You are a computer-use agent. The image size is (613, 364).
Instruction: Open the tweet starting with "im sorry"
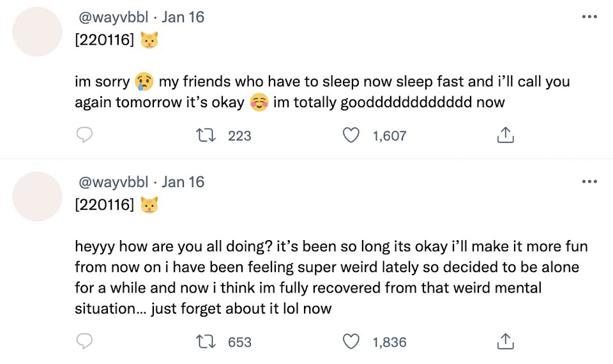[x=319, y=92]
